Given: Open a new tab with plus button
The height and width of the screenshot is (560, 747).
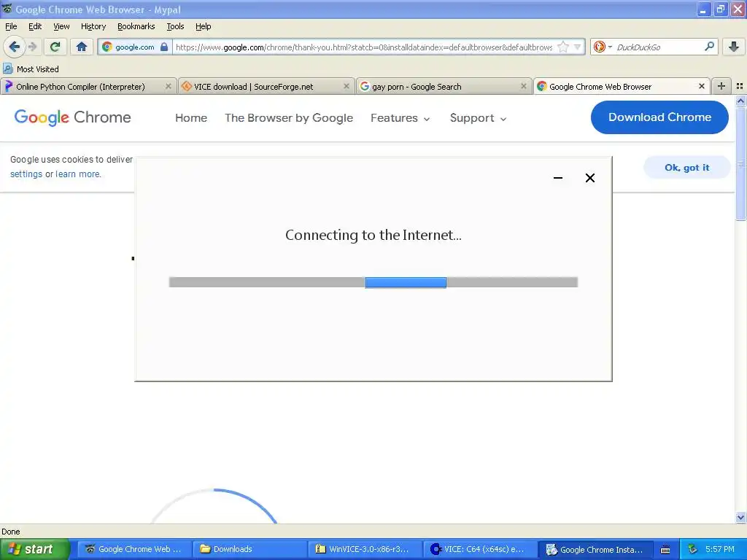Looking at the screenshot, I should (x=721, y=86).
